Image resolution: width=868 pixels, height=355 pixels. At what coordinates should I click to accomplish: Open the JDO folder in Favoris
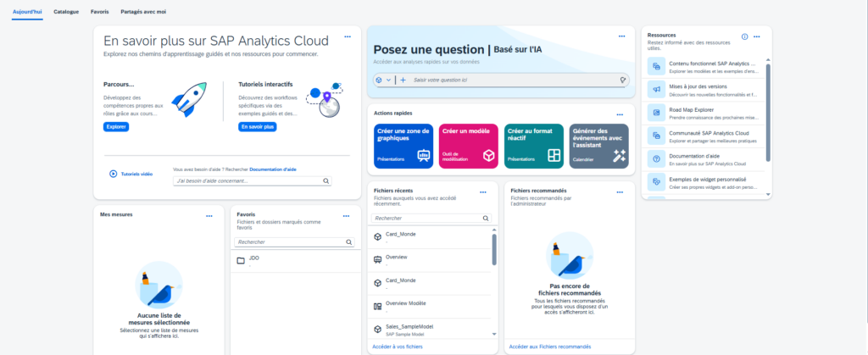[296, 260]
